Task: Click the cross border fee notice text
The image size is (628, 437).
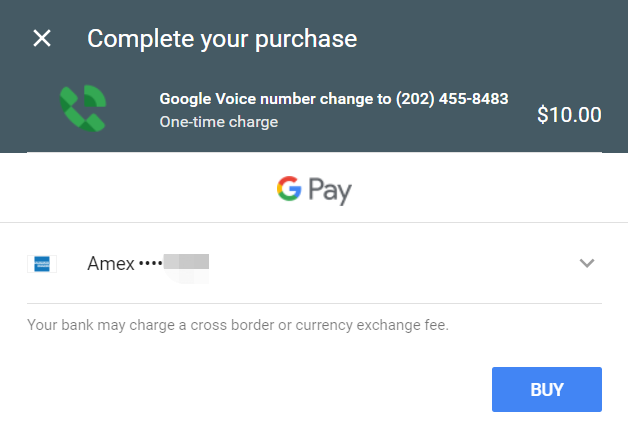Action: (x=238, y=325)
